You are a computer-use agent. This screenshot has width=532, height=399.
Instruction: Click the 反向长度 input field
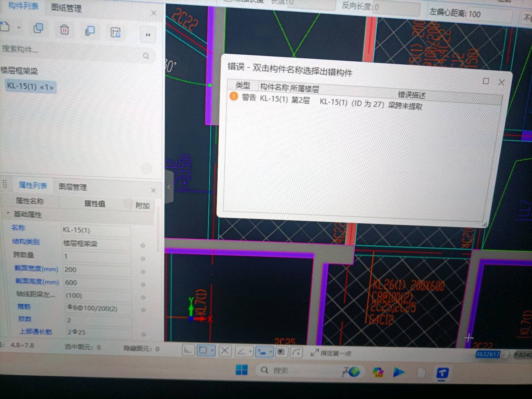pos(396,8)
